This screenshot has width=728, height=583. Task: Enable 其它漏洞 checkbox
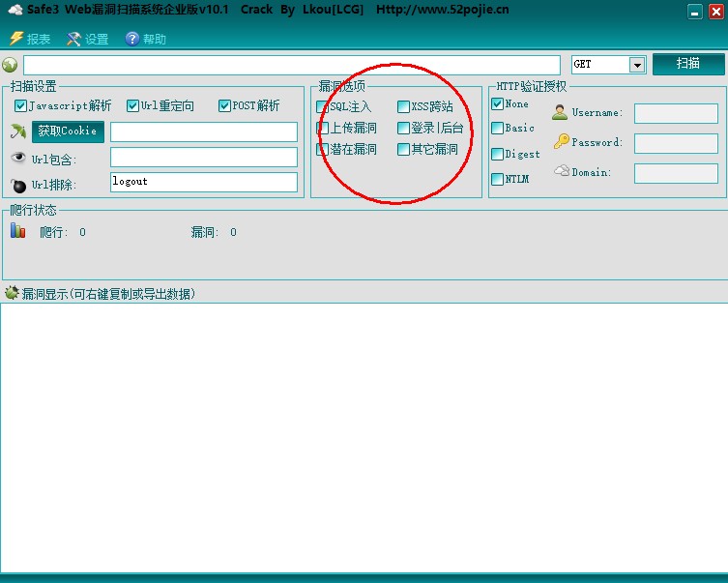coord(403,150)
